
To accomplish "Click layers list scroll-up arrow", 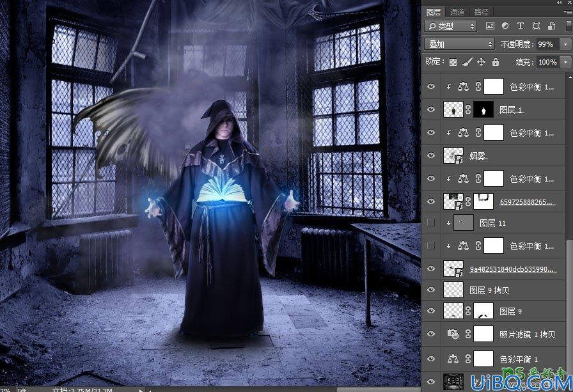I will (x=570, y=77).
